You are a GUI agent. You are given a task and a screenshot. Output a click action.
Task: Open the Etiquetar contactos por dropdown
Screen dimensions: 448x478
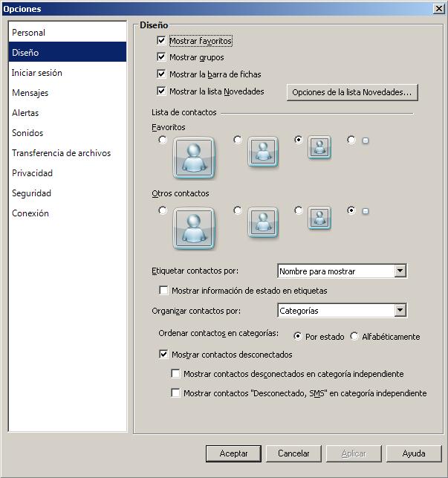400,271
